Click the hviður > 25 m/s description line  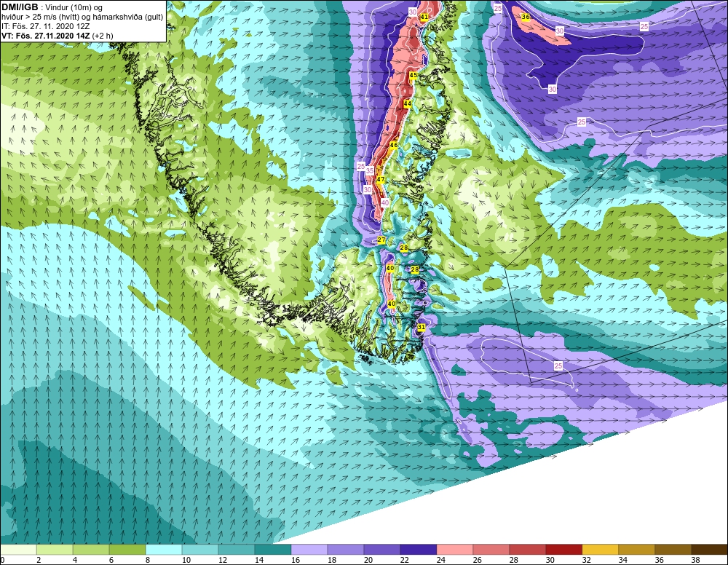click(82, 17)
